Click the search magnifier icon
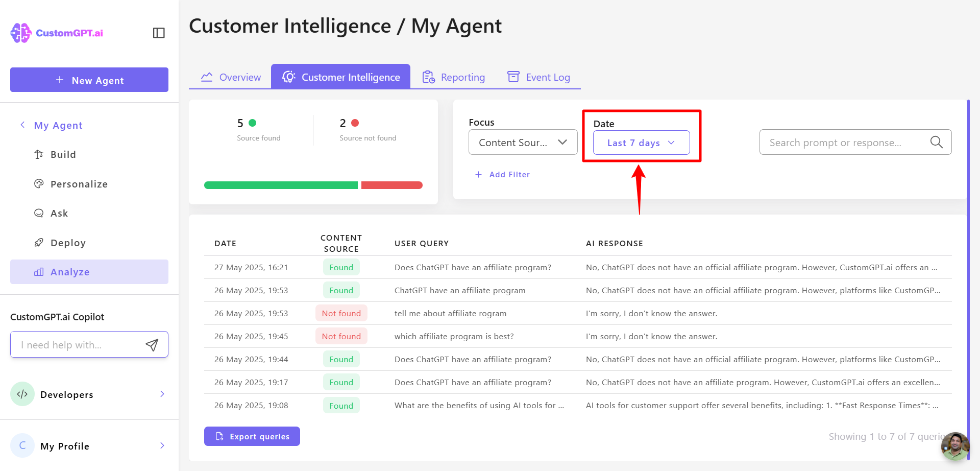 tap(936, 142)
